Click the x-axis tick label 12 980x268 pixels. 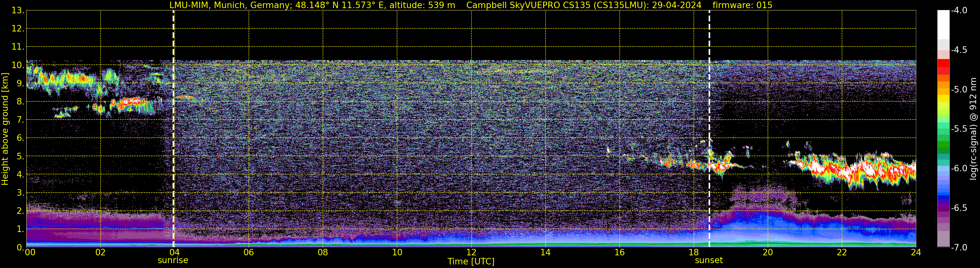(471, 252)
